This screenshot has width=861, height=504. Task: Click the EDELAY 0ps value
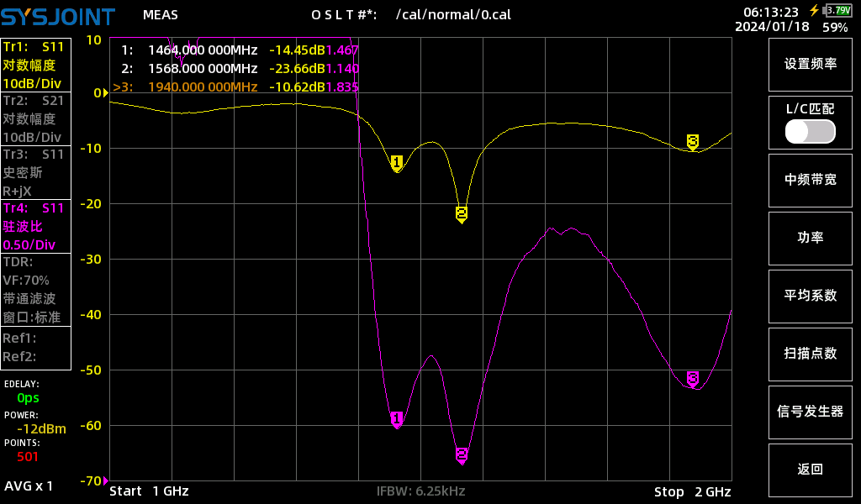[x=28, y=398]
